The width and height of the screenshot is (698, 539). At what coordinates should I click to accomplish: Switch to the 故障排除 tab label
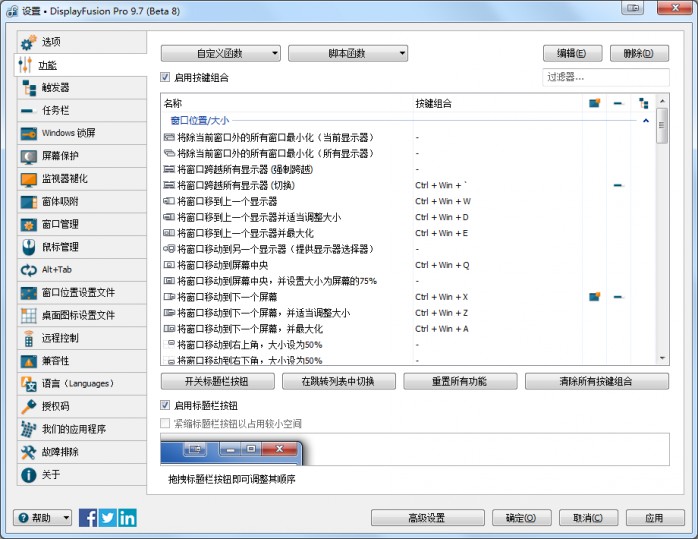pyautogui.click(x=60, y=452)
